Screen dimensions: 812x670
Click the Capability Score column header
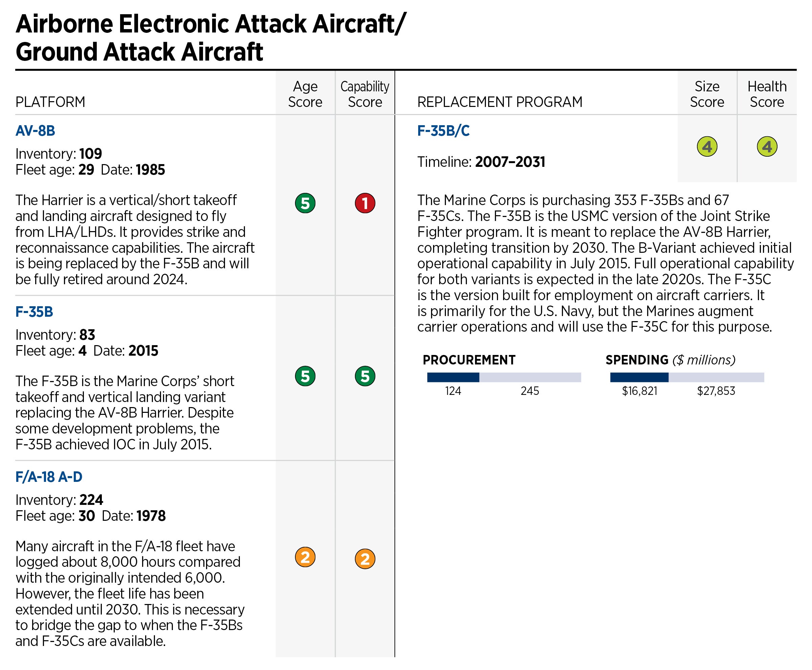(365, 94)
